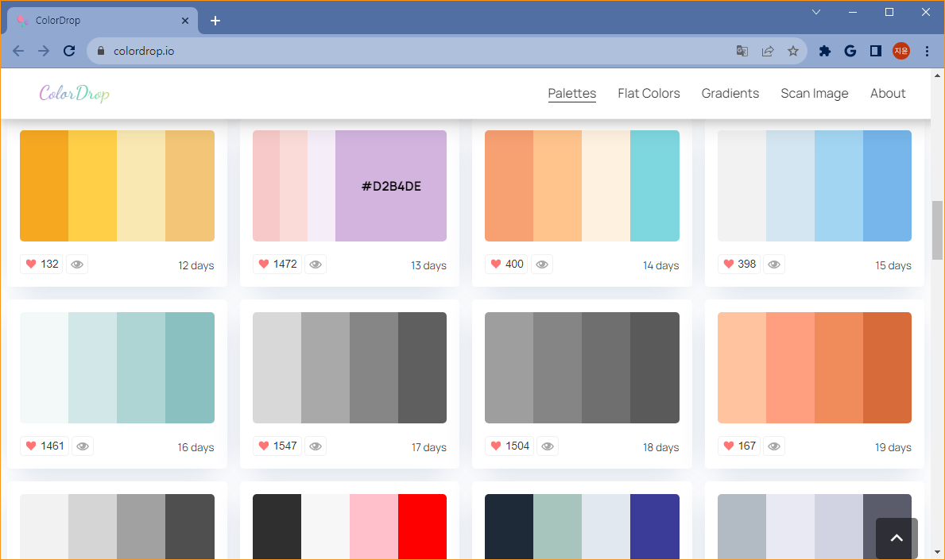
Task: Click the site lock icon in address bar
Action: pyautogui.click(x=101, y=51)
